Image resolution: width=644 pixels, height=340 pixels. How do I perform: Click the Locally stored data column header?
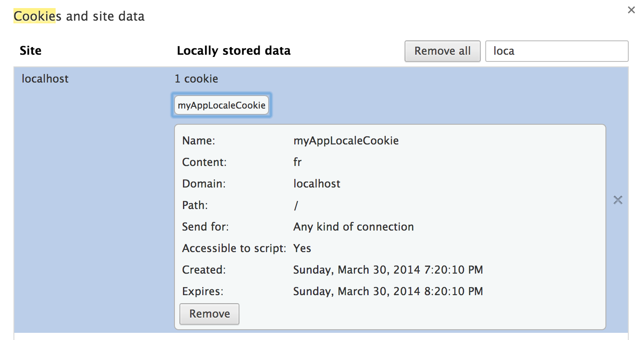234,51
